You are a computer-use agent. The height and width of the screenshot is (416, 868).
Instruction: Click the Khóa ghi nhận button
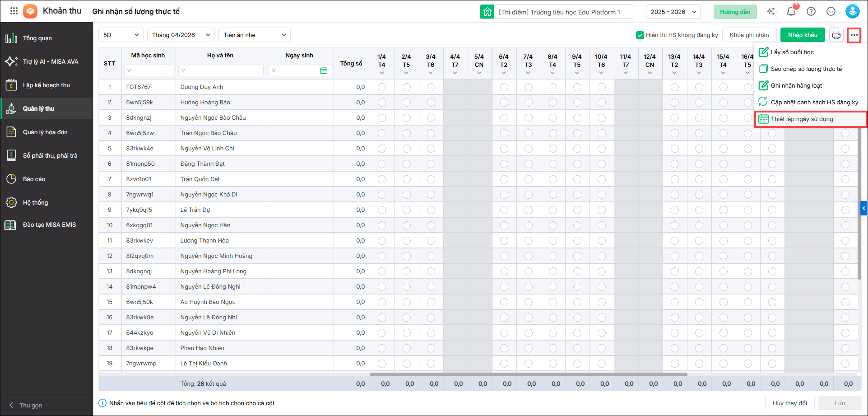tap(749, 35)
